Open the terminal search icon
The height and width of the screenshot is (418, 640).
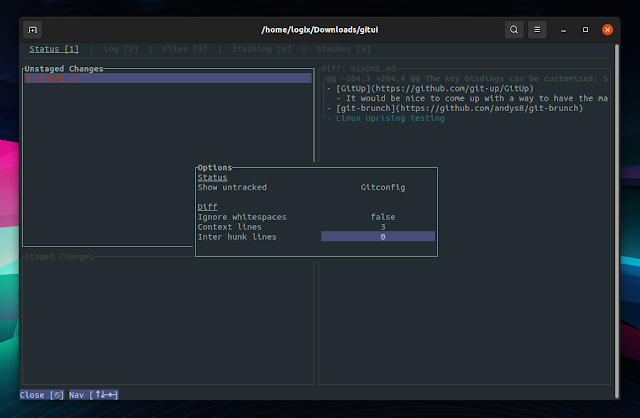tap(514, 29)
